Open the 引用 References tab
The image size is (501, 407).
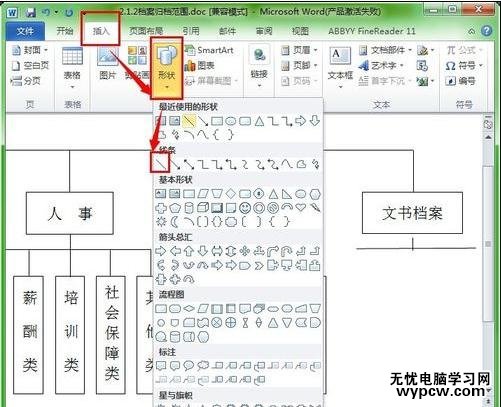click(191, 31)
